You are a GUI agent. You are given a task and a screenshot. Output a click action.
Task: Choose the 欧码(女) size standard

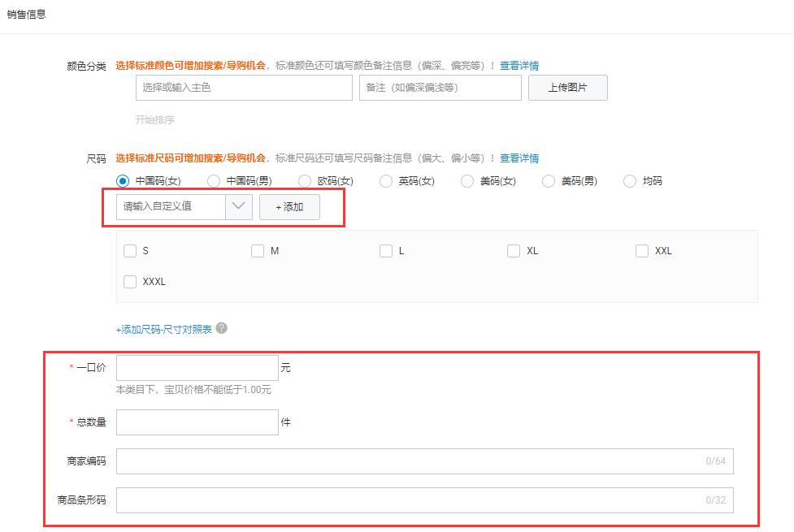(x=305, y=181)
